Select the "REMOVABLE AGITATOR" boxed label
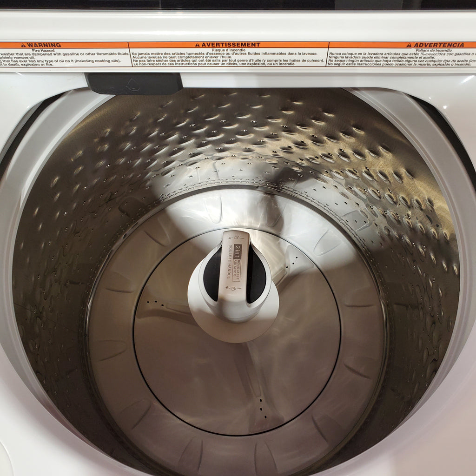This screenshot has height=476, width=476. [x=236, y=271]
